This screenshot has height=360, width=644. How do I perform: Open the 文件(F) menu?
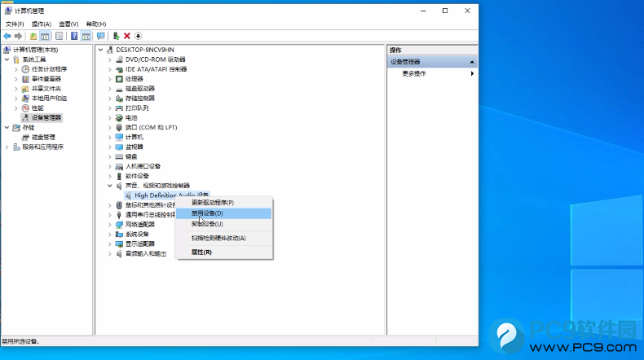15,24
